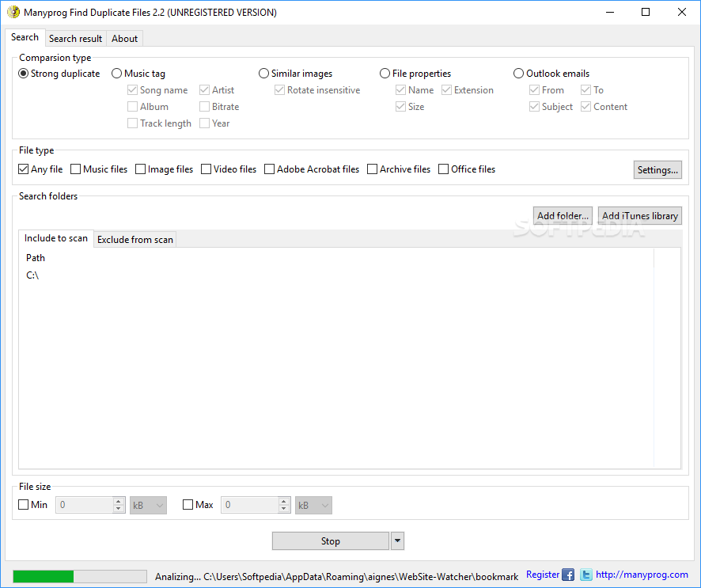Toggle the Subject checkbox
The image size is (701, 588).
point(551,106)
